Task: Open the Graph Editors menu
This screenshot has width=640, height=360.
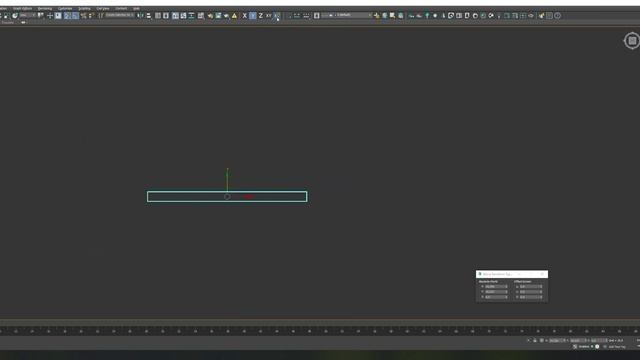Action: click(22, 8)
